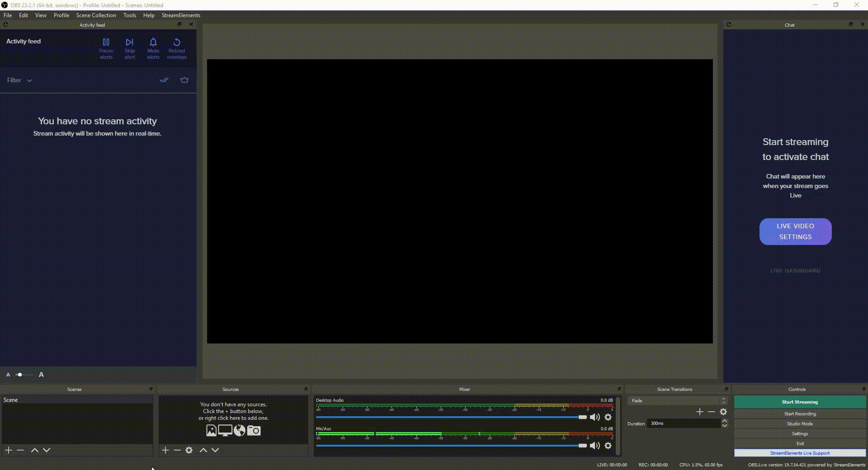Move source down arrow

[215, 450]
